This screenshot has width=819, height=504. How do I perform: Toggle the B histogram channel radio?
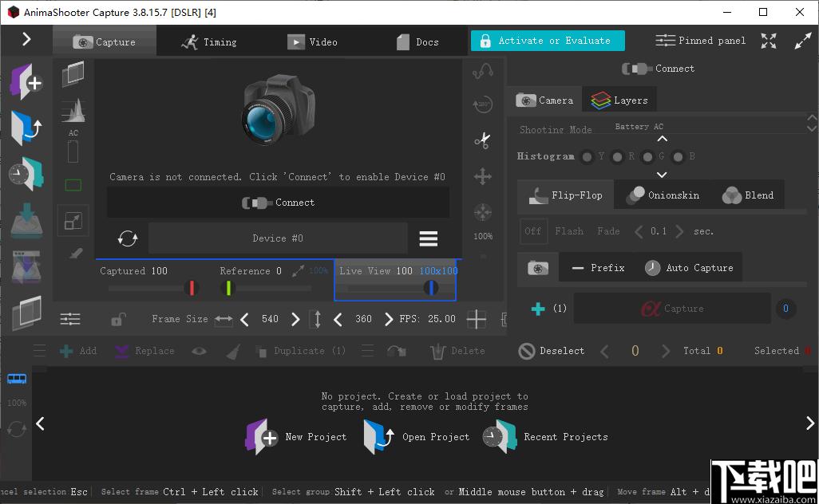[x=678, y=156]
